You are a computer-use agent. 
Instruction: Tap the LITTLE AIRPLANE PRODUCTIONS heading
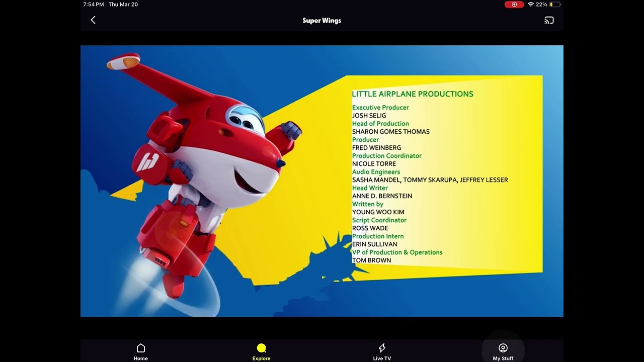coord(413,94)
